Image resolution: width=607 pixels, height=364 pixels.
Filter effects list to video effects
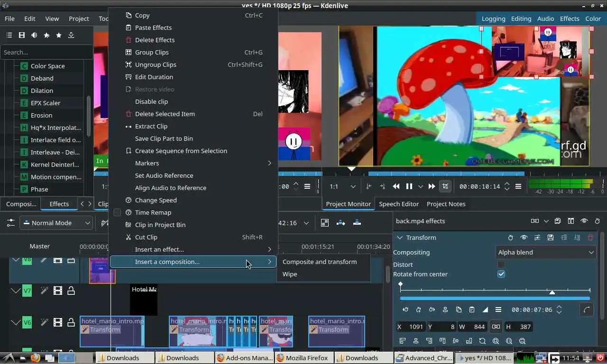[x=21, y=35]
